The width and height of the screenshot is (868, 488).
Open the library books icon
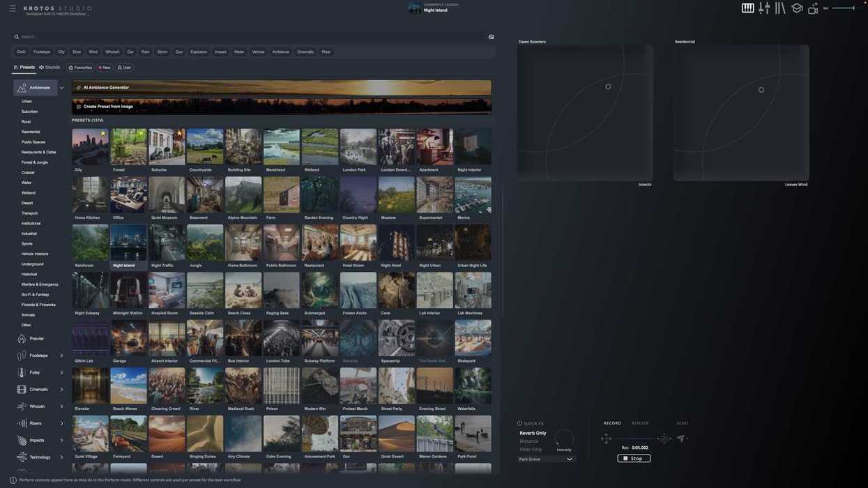coord(780,8)
